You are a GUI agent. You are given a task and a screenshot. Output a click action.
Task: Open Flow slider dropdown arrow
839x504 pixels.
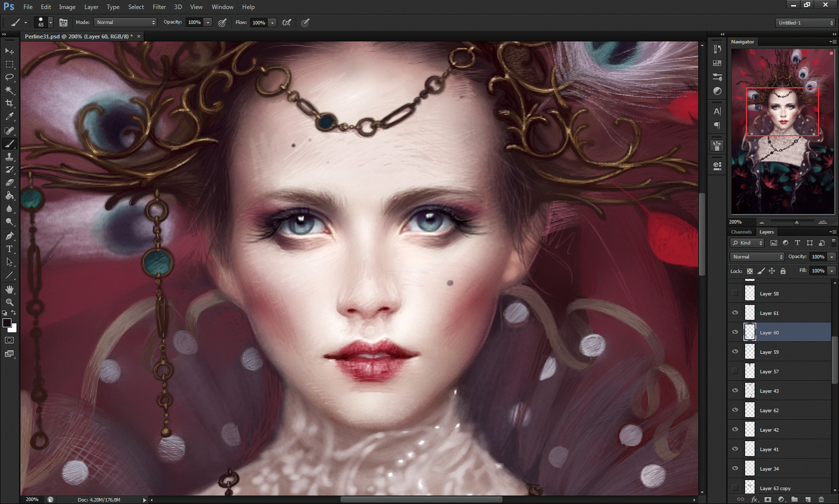pos(272,22)
